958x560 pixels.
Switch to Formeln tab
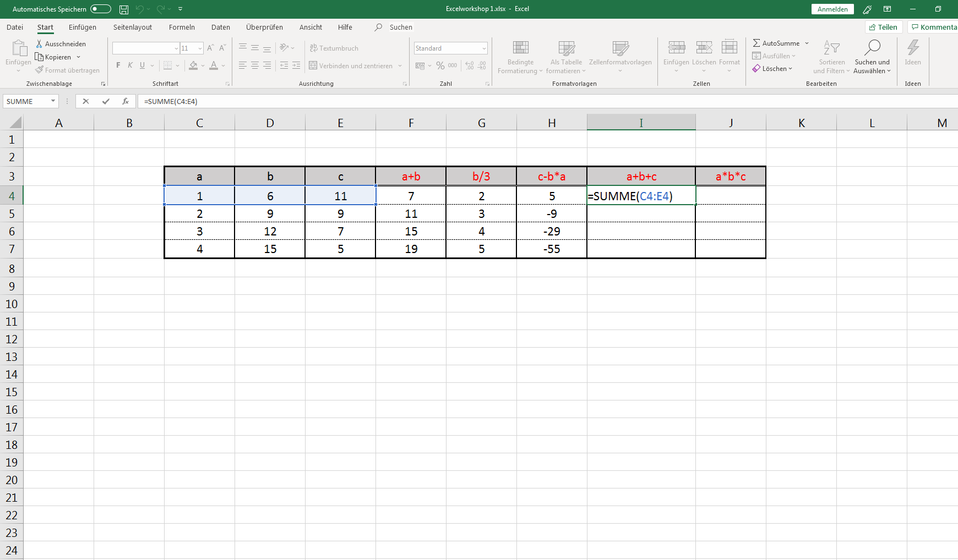pyautogui.click(x=182, y=27)
